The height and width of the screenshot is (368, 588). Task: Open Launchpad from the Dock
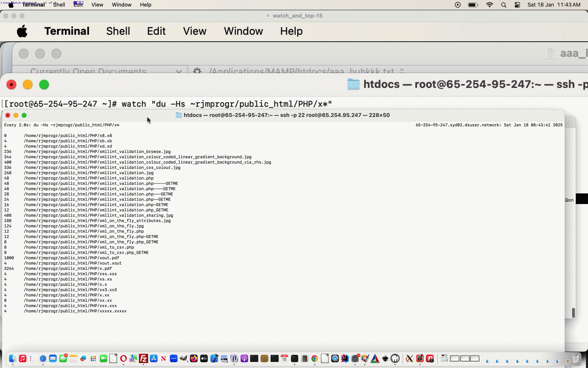tap(93, 359)
